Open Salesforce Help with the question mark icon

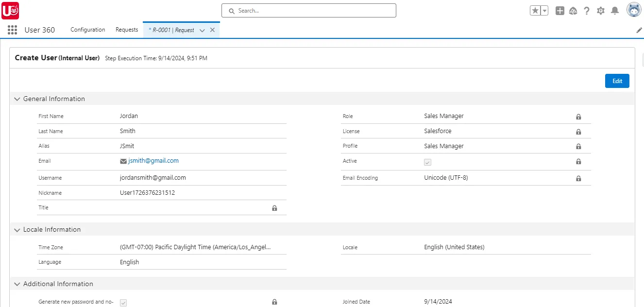tap(587, 10)
